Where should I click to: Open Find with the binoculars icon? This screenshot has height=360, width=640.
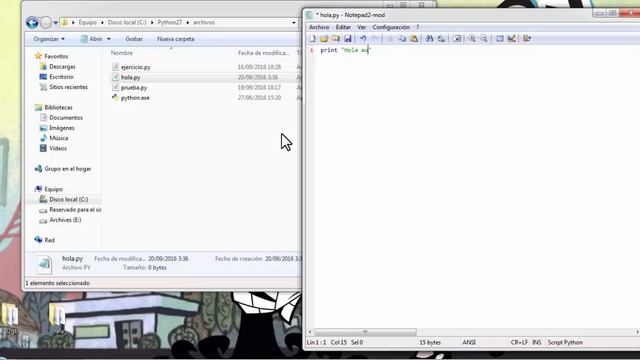click(x=429, y=39)
